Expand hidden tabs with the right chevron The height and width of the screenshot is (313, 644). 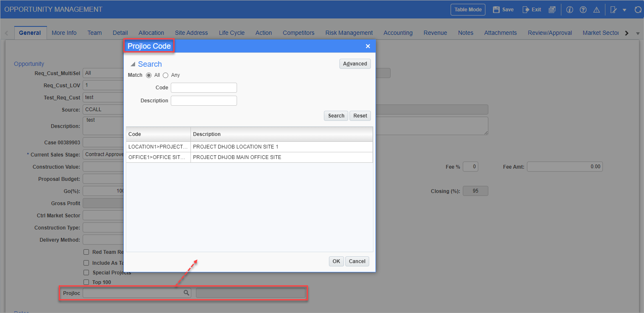626,32
